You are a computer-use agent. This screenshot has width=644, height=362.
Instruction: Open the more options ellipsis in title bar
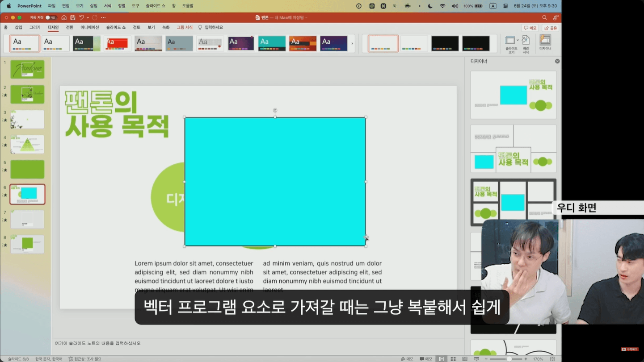(104, 17)
